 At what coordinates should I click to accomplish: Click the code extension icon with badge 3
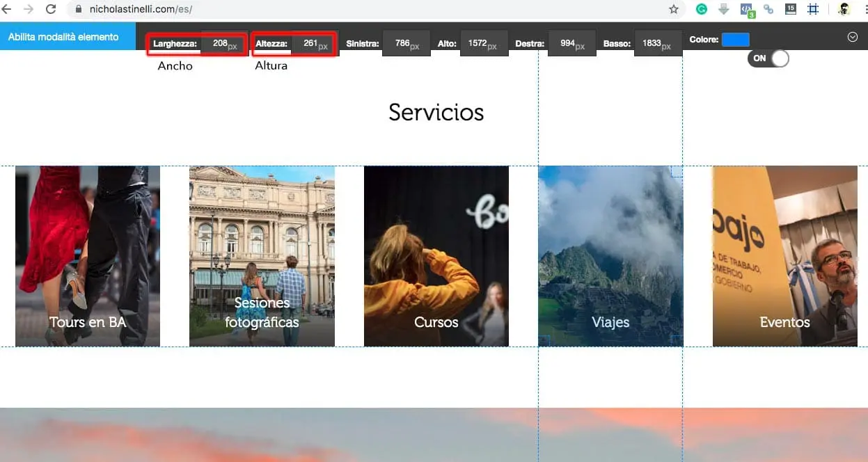(746, 9)
